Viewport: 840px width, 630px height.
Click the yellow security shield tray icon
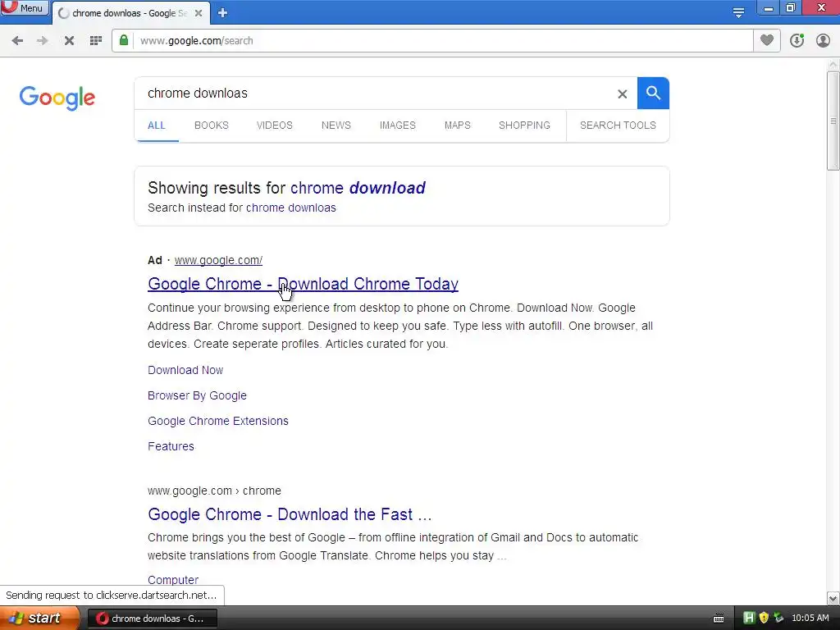pyautogui.click(x=764, y=619)
